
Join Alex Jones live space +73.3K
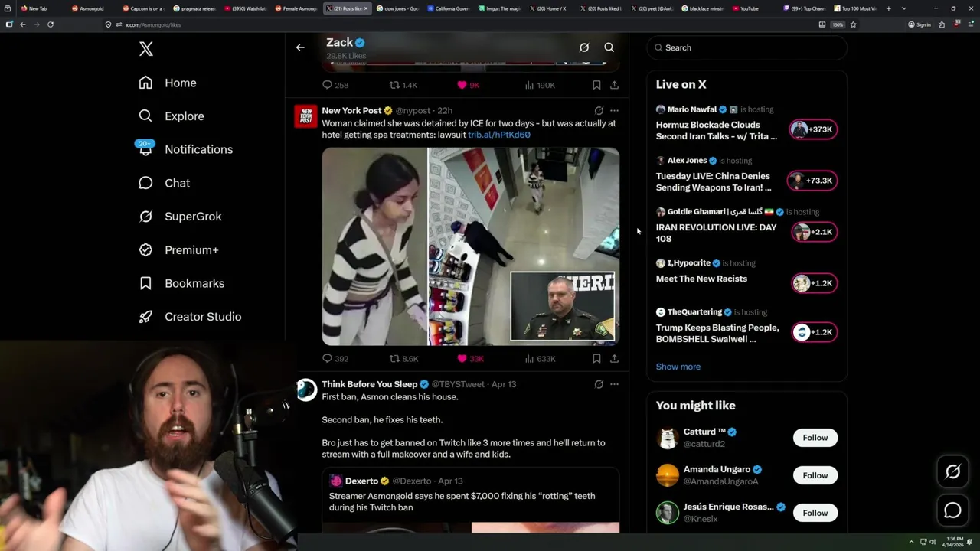pos(814,181)
